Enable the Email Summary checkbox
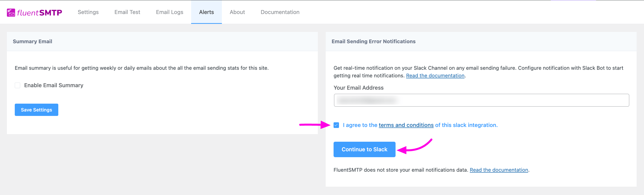The height and width of the screenshot is (195, 644). point(17,85)
